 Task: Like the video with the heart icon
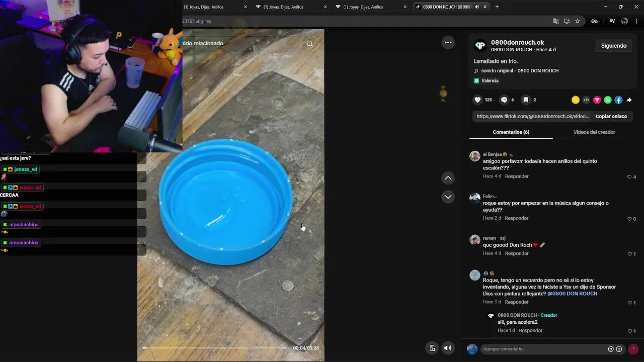(478, 100)
